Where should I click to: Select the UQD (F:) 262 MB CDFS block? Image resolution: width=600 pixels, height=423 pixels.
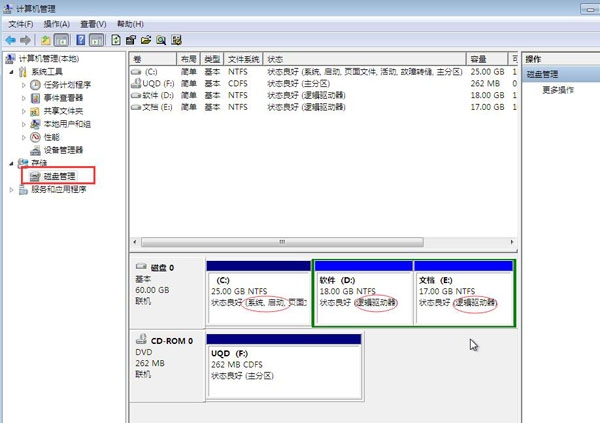[x=284, y=367]
